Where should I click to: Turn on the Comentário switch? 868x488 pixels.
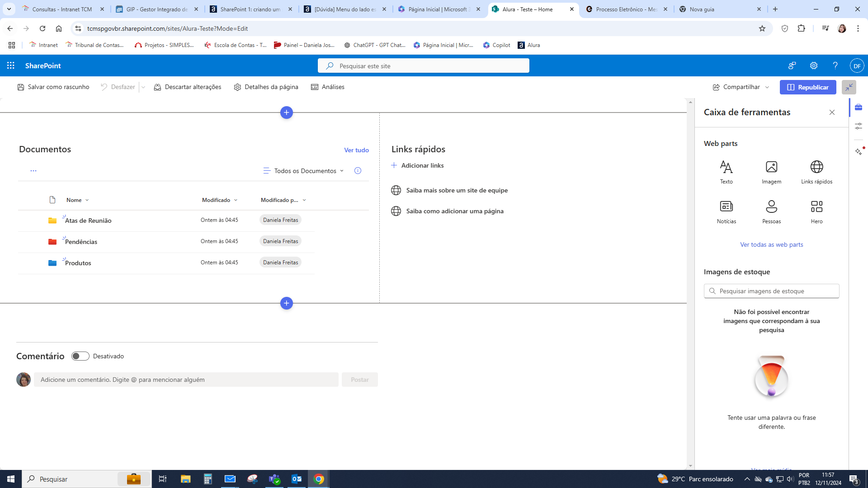pos(80,356)
